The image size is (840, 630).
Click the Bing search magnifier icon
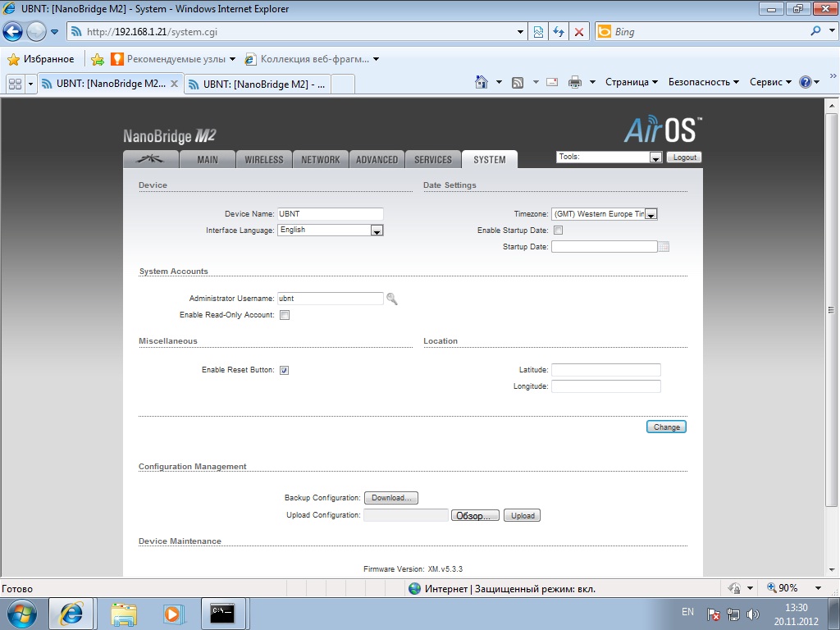click(x=815, y=31)
